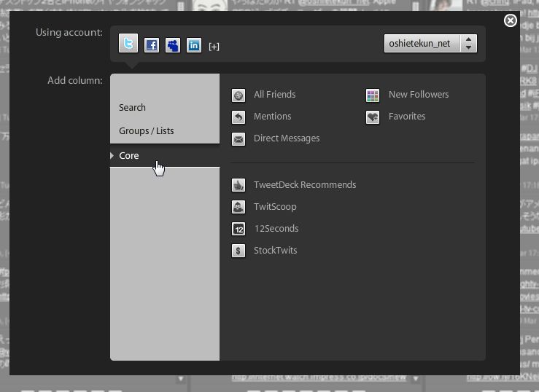Click the StockTwits dollar icon
The height and width of the screenshot is (392, 539).
[x=239, y=251]
